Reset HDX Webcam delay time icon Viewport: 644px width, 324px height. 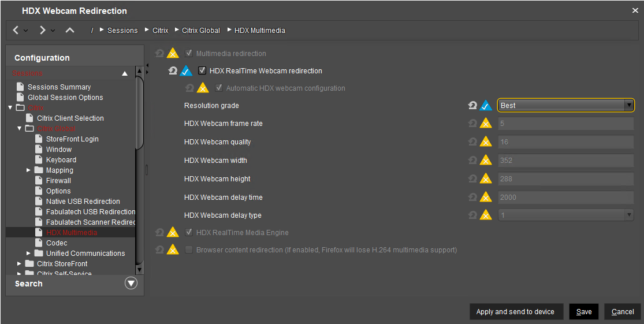(x=472, y=197)
